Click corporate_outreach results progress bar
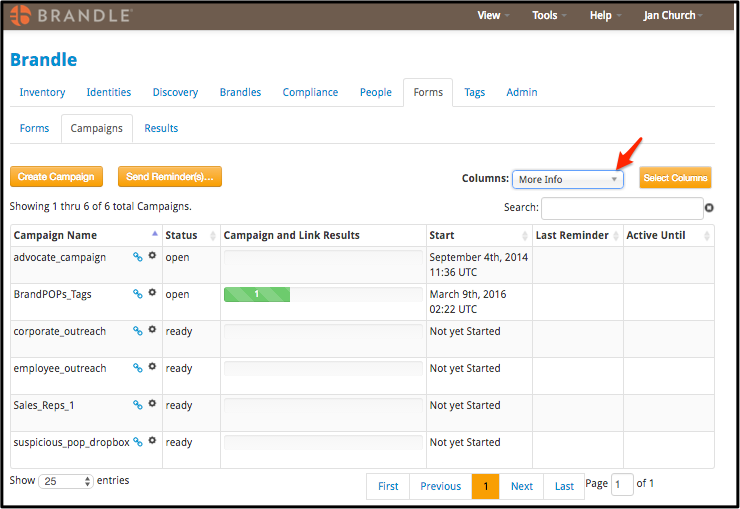 (323, 332)
